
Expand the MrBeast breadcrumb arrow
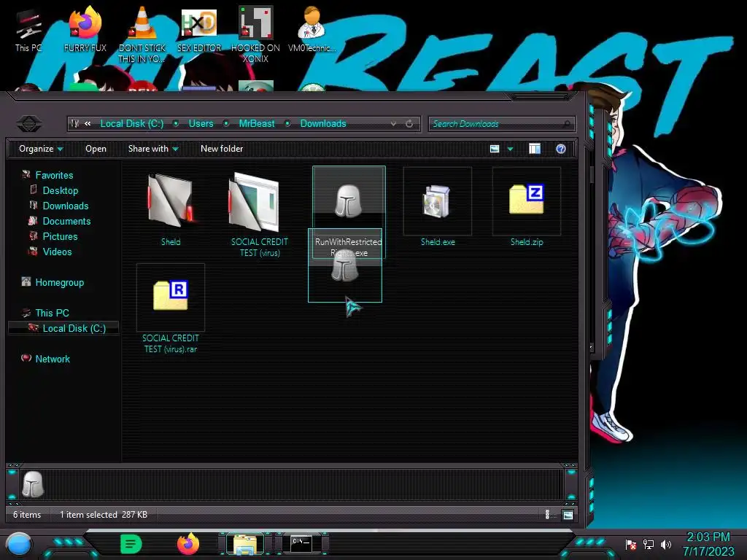pos(287,124)
